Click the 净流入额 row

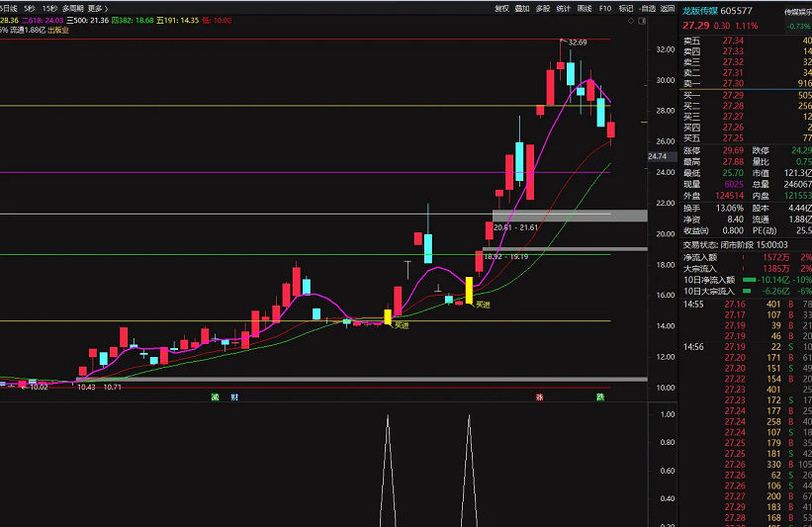[x=746, y=257]
